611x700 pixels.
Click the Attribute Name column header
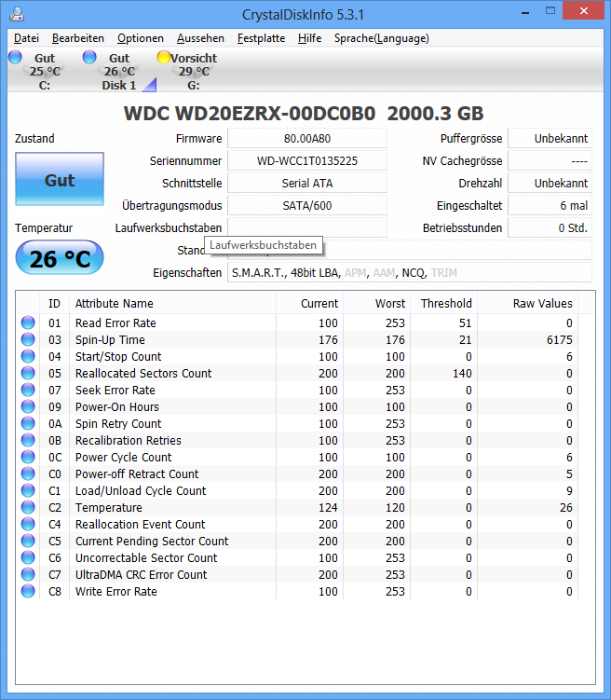[172, 304]
